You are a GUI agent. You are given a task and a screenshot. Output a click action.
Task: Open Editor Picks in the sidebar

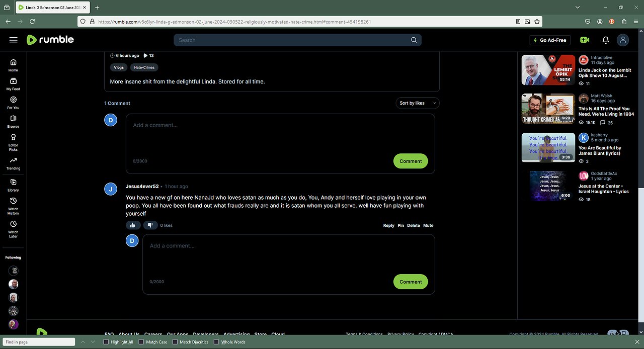(13, 142)
